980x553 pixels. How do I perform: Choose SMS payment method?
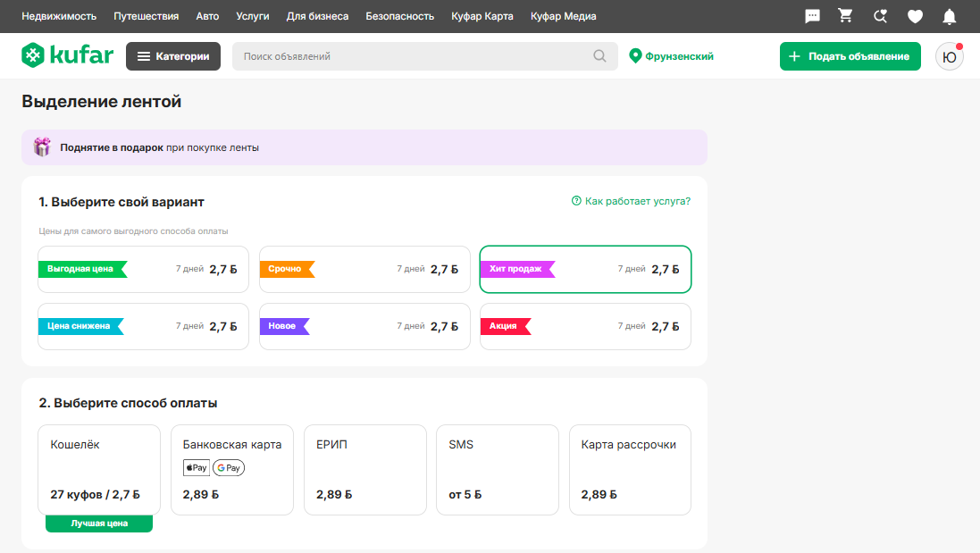498,470
